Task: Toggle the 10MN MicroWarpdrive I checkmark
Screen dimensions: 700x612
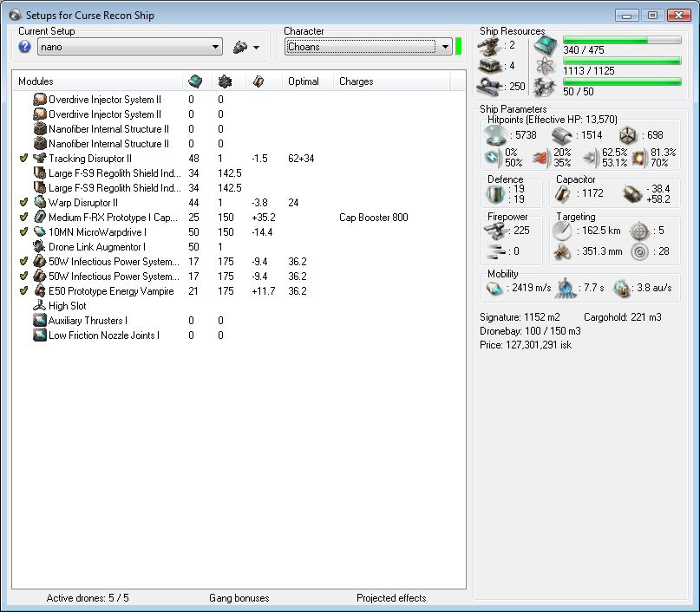Action: [x=23, y=232]
